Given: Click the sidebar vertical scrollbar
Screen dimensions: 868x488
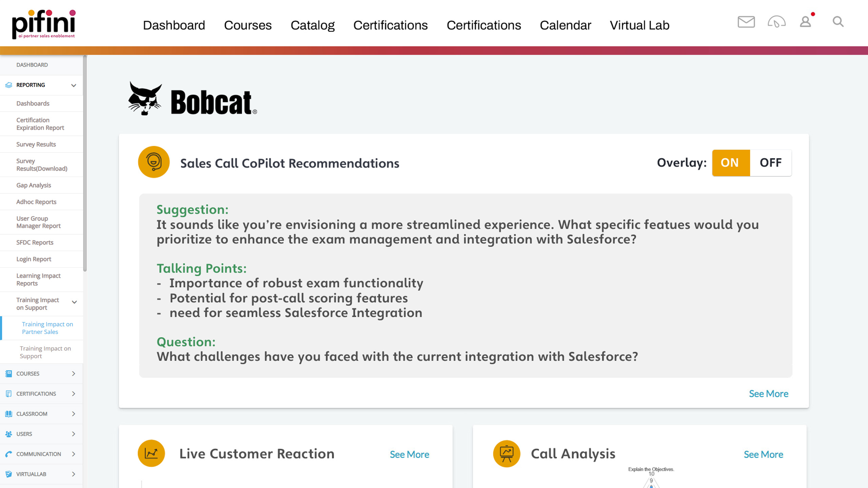Looking at the screenshot, I should tap(85, 163).
